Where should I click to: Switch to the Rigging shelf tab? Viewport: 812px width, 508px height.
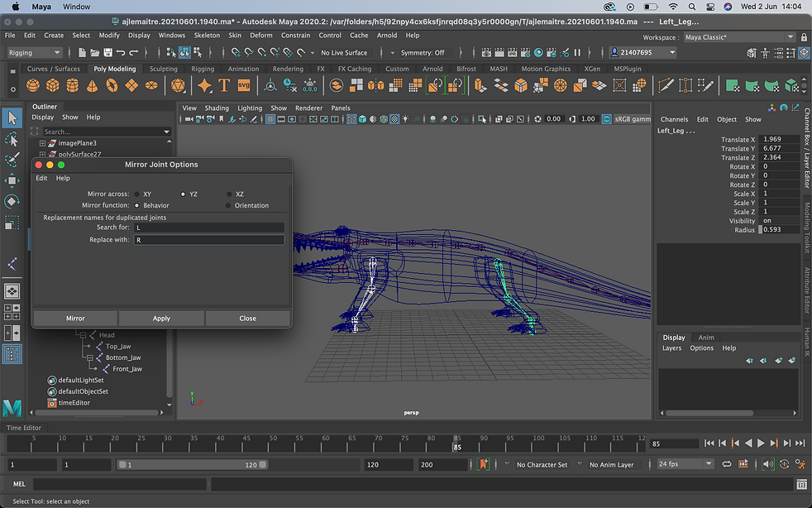pyautogui.click(x=202, y=69)
